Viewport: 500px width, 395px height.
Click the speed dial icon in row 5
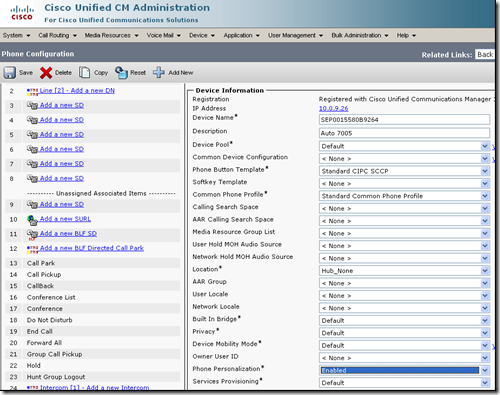(32, 135)
